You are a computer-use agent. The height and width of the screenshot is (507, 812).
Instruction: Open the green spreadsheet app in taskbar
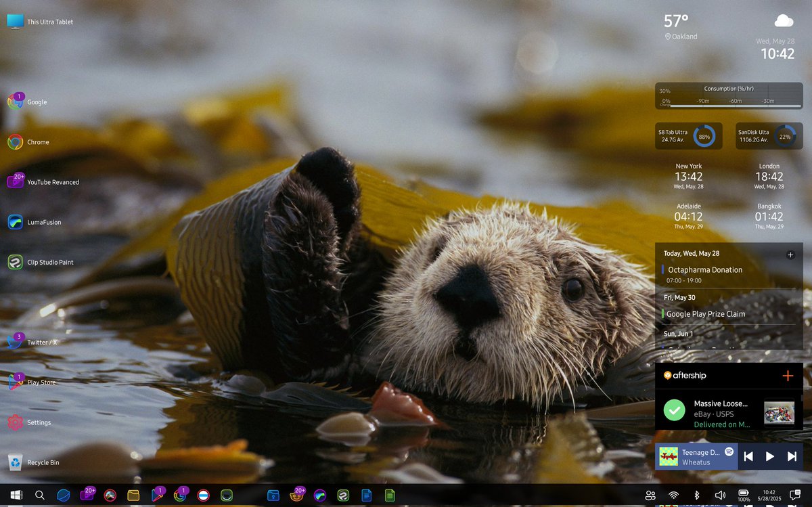click(389, 495)
